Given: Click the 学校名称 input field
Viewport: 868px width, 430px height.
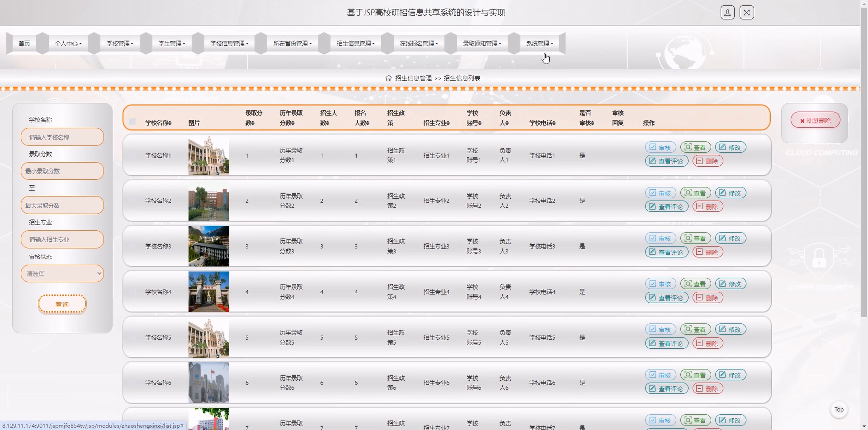Looking at the screenshot, I should [x=62, y=137].
